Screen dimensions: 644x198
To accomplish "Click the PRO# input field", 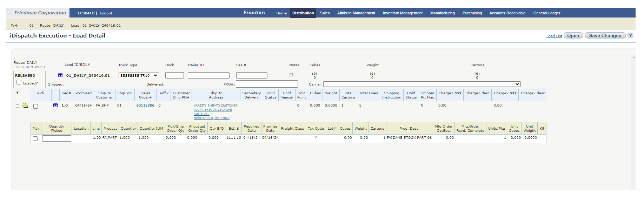I will [x=267, y=84].
